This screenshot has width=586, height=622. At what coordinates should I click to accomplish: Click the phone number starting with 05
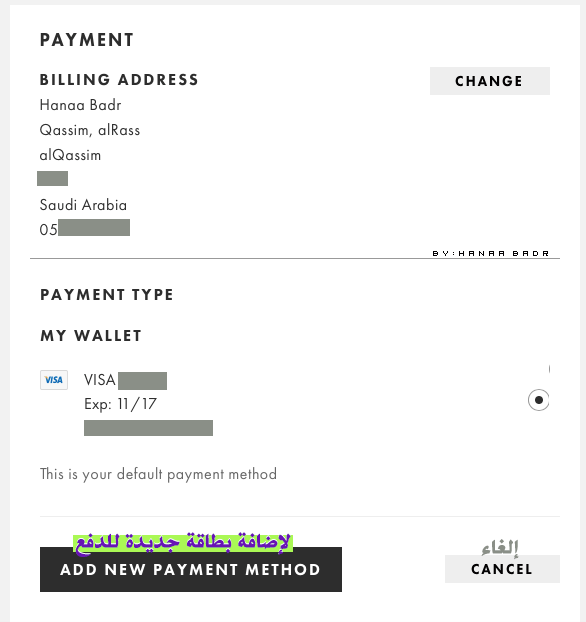point(85,228)
